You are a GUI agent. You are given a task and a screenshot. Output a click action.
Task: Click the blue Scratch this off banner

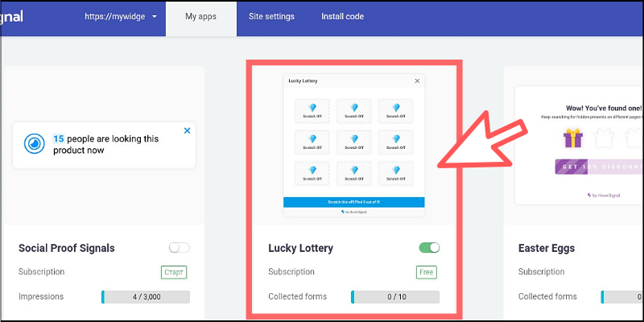pyautogui.click(x=354, y=202)
